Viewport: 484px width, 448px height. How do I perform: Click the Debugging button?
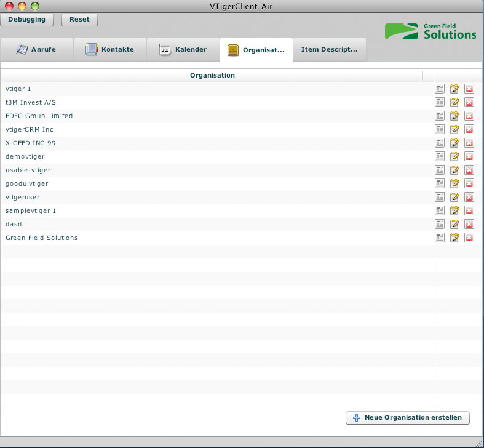[27, 20]
